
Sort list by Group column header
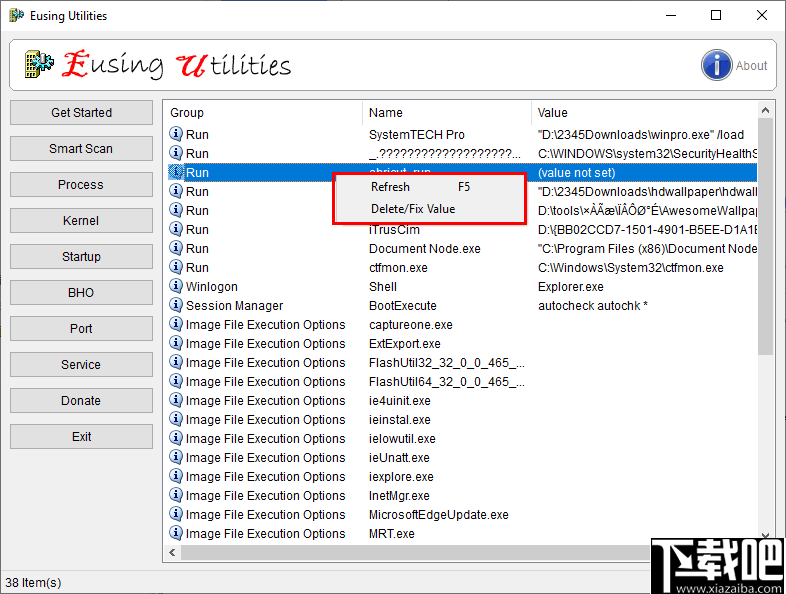coord(264,113)
